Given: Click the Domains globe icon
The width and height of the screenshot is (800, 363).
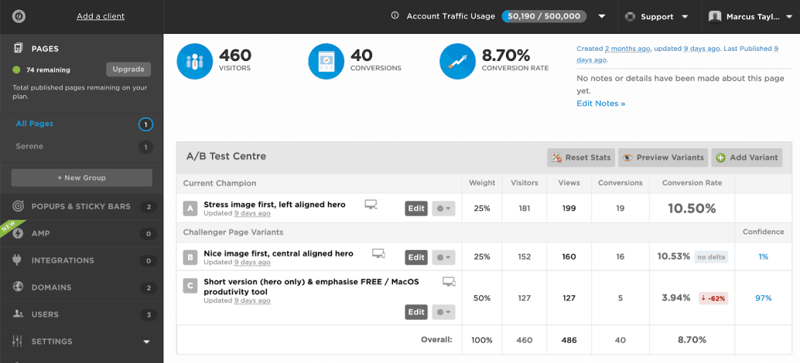Looking at the screenshot, I should coord(18,287).
